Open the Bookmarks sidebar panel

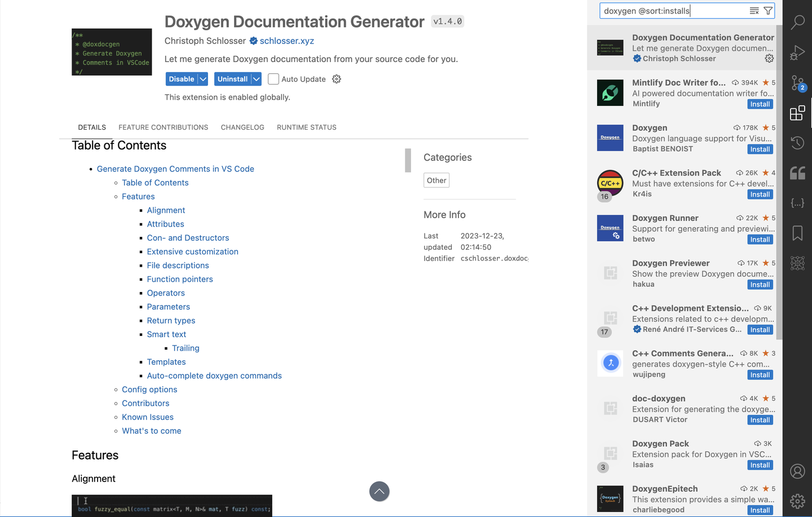[797, 232]
